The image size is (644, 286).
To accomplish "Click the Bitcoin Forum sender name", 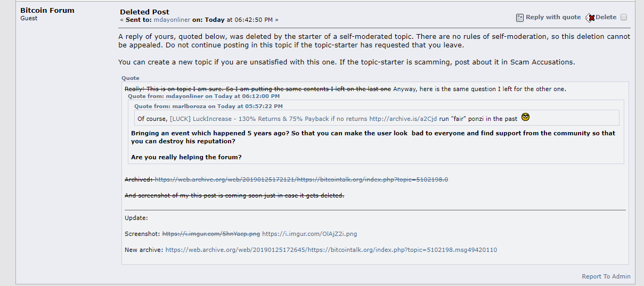I will (x=47, y=10).
